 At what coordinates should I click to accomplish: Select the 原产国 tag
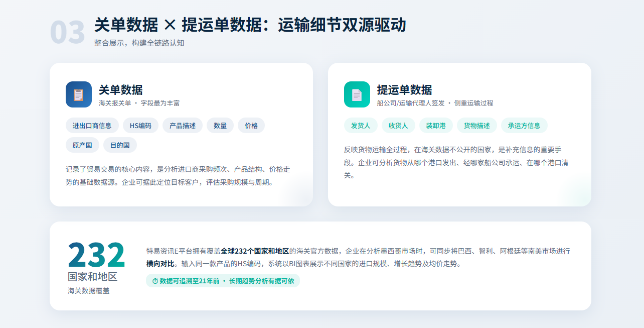click(x=82, y=145)
